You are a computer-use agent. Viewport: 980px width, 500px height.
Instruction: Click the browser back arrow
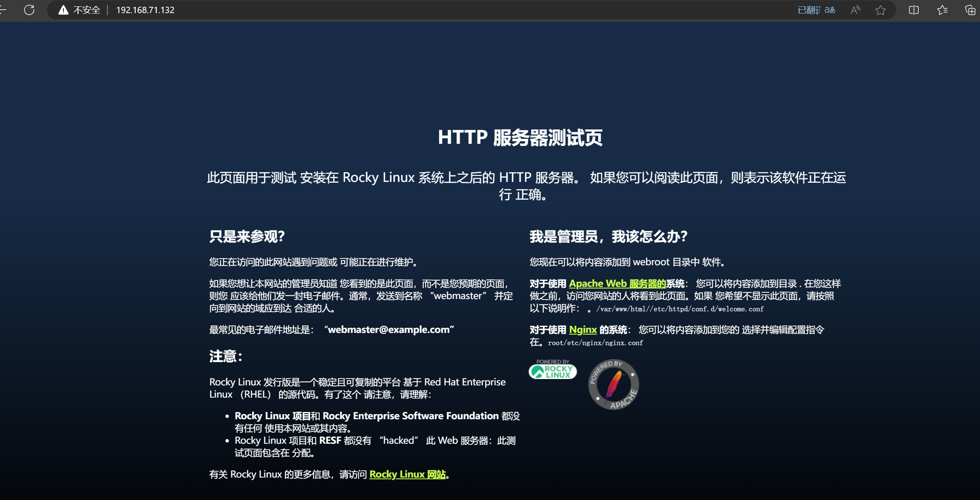pyautogui.click(x=3, y=10)
